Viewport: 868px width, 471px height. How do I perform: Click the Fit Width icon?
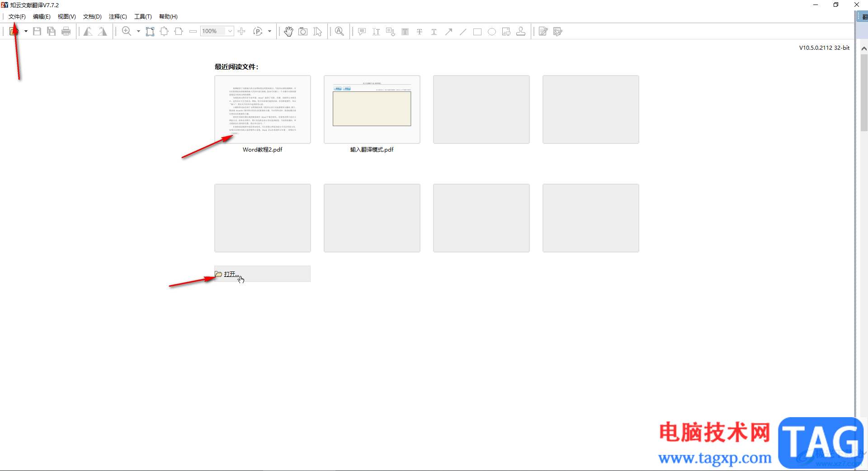click(x=179, y=31)
